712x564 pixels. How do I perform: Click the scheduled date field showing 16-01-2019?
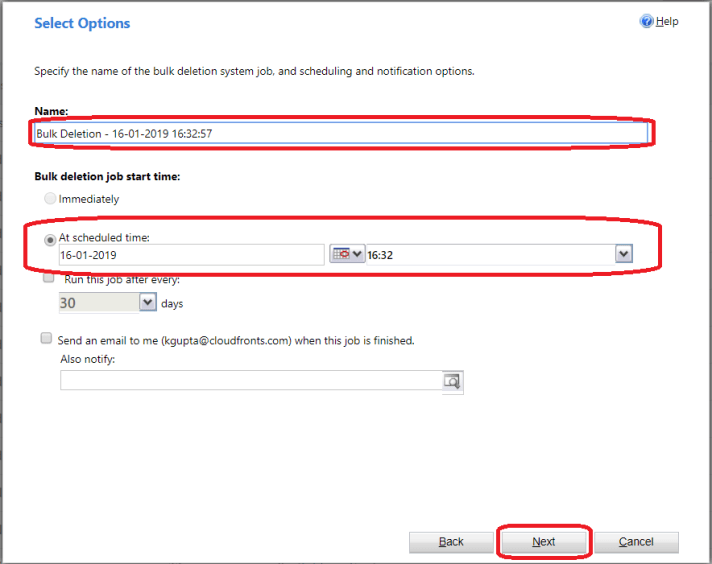190,255
